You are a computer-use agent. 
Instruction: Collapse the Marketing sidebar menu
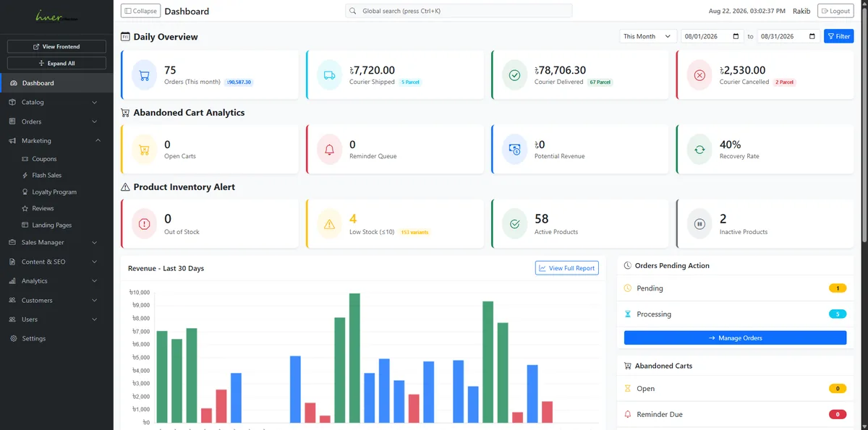click(x=56, y=141)
